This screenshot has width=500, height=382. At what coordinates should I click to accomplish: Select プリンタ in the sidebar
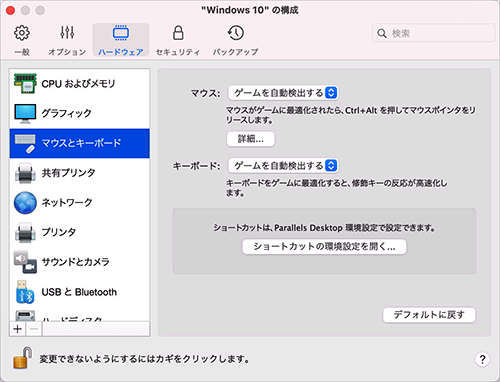tap(80, 232)
